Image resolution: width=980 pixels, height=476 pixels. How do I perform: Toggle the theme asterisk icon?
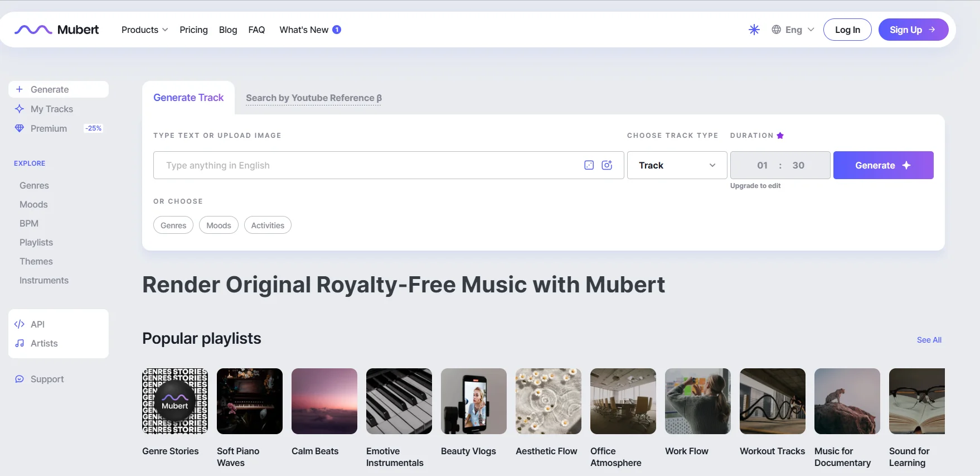pyautogui.click(x=754, y=30)
